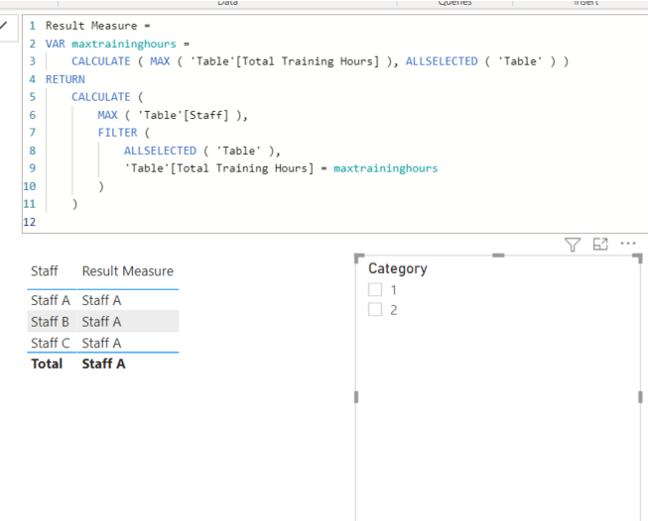Tick Category checkbox 1
The width and height of the screenshot is (648, 521).
tap(375, 289)
